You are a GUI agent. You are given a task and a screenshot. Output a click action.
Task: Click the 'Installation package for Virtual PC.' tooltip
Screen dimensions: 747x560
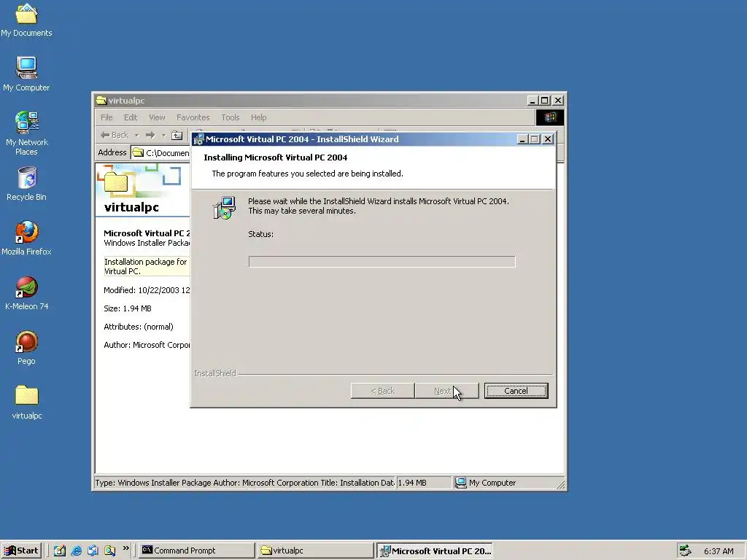click(x=147, y=266)
